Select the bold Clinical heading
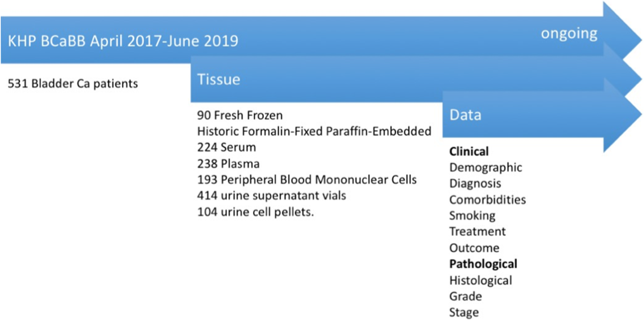 tap(469, 151)
